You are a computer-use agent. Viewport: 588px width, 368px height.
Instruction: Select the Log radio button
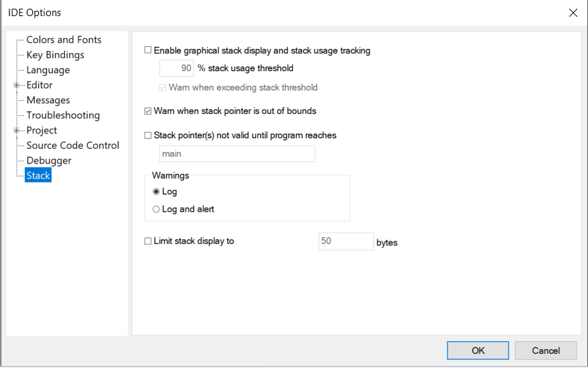tap(157, 192)
